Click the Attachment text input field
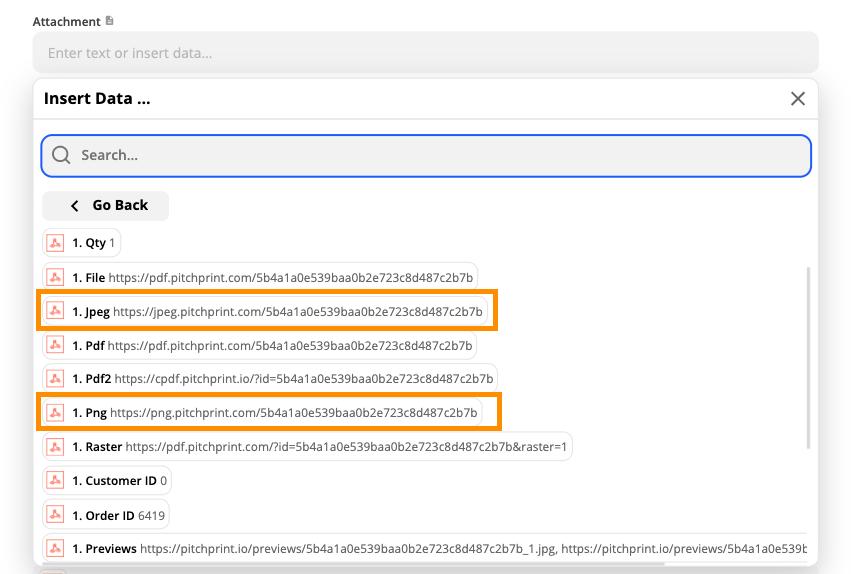Screen dimensions: 851x574 426,53
